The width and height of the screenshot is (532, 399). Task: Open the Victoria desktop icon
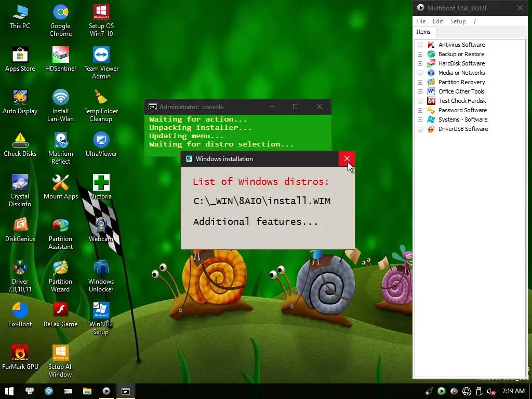[101, 187]
